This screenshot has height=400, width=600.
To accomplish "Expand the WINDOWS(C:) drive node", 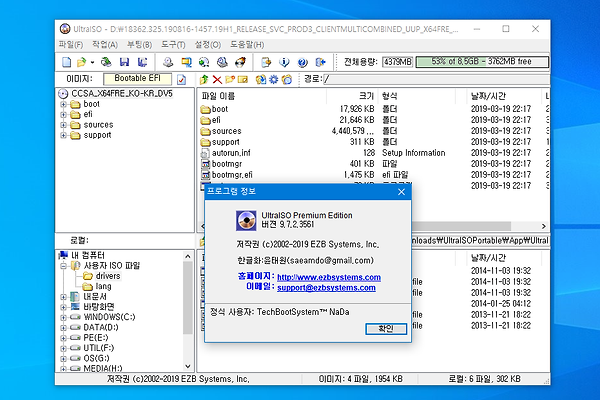I will pyautogui.click(x=64, y=317).
